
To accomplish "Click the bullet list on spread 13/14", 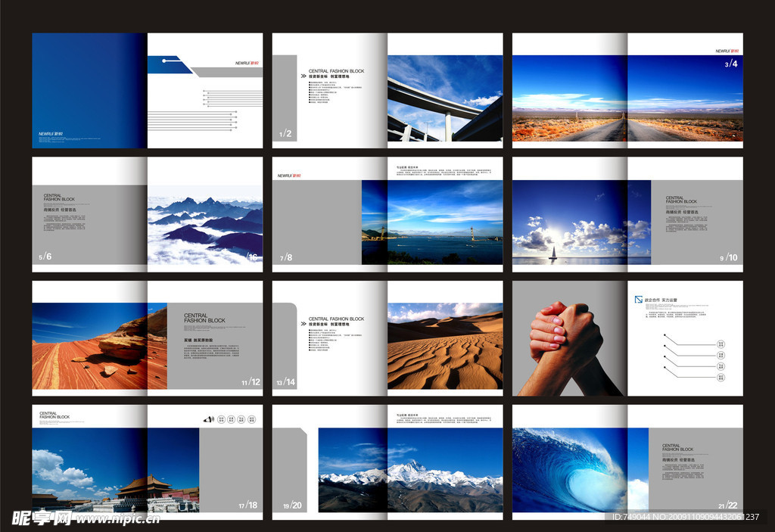I will [x=335, y=341].
